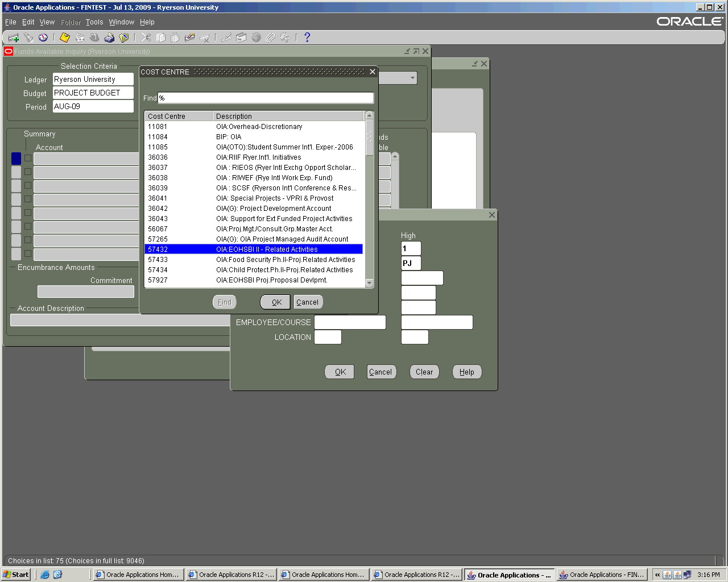The height and width of the screenshot is (582, 728).
Task: Open the Show Navigator compass icon
Action: pyautogui.click(x=43, y=38)
